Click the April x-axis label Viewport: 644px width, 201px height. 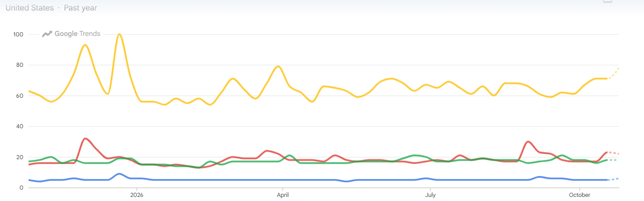point(283,195)
